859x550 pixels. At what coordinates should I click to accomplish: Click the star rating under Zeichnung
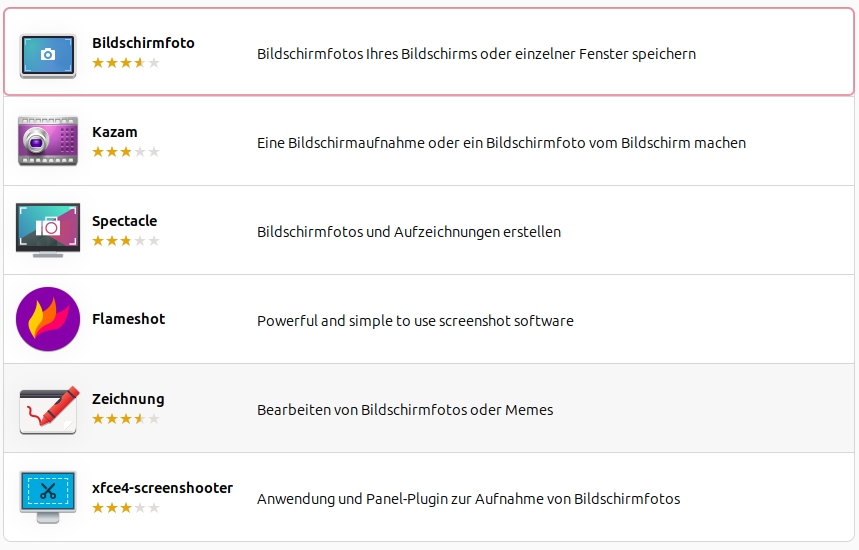(126, 419)
